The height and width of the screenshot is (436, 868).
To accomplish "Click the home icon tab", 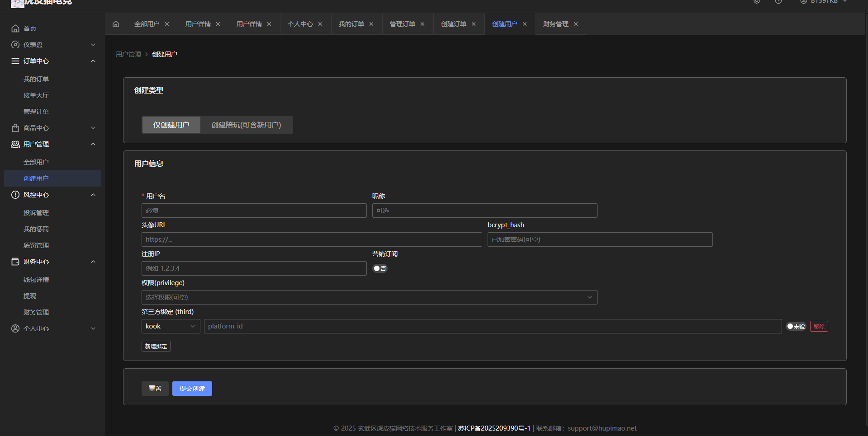I will [116, 24].
